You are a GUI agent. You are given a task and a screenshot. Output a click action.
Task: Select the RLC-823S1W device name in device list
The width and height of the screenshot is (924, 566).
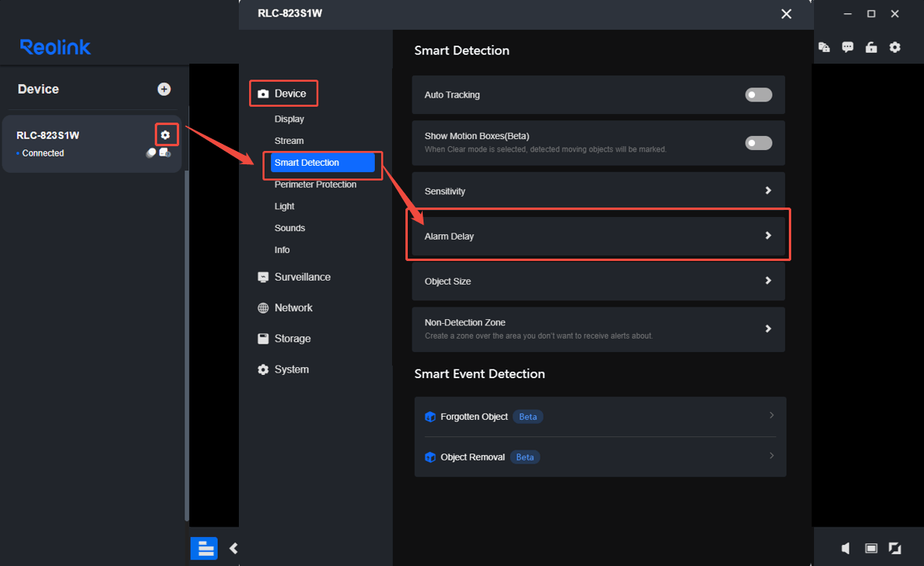(48, 135)
